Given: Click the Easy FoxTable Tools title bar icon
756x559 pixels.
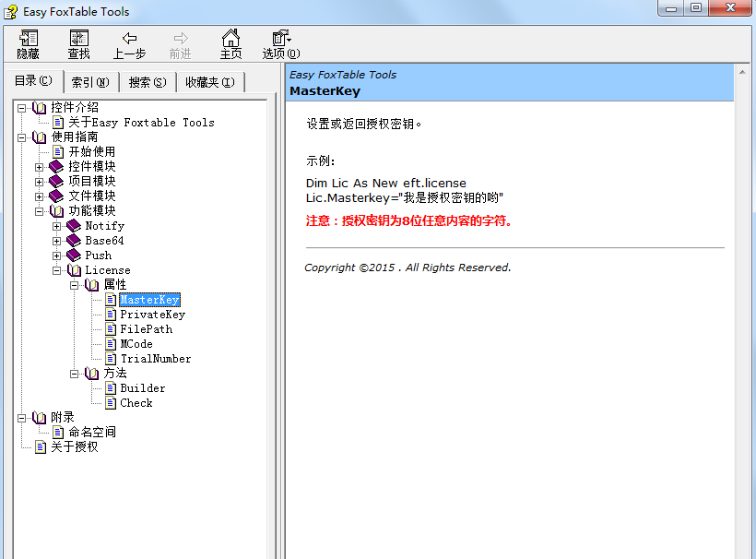Looking at the screenshot, I should [x=11, y=12].
